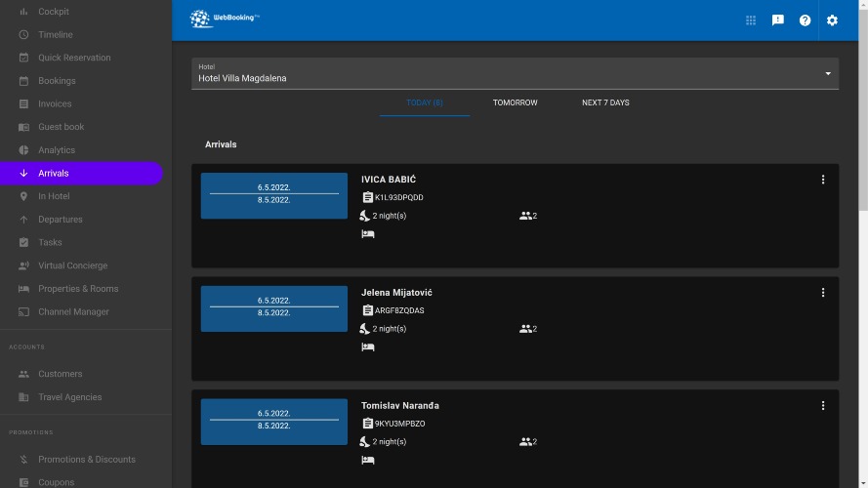Click the Arrivals down-arrow icon

[x=23, y=173]
